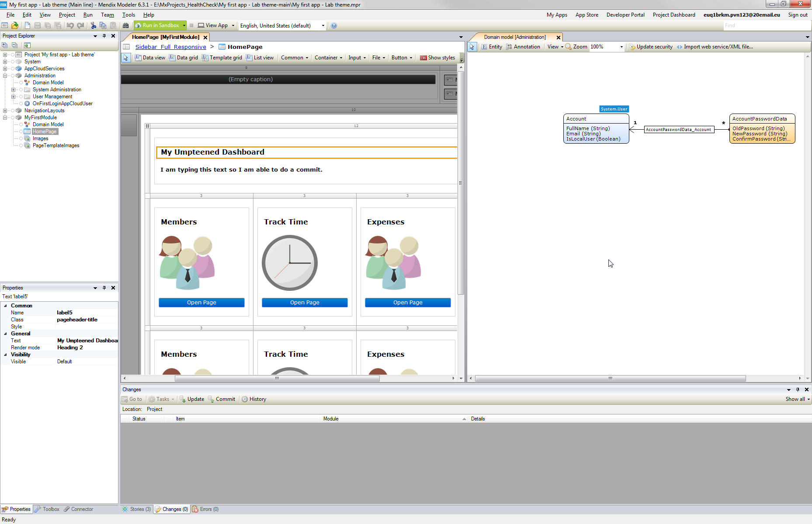Click the blue Help question mark icon

click(x=334, y=26)
